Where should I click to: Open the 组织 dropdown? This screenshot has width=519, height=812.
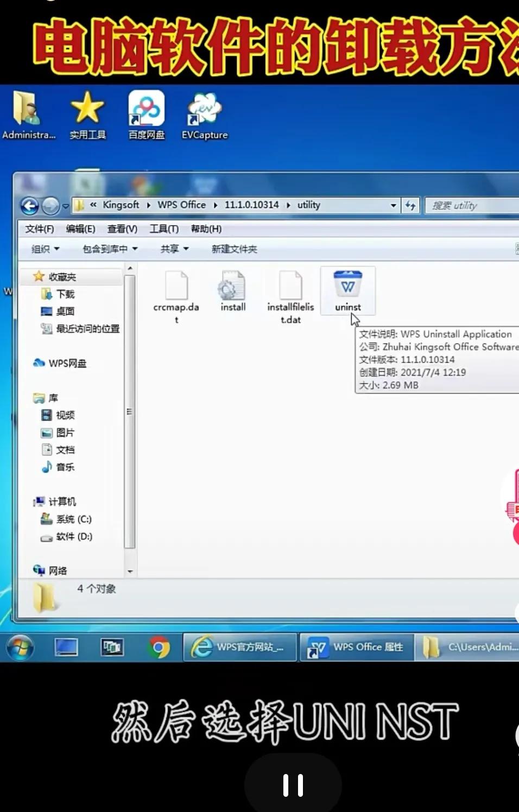click(x=45, y=249)
